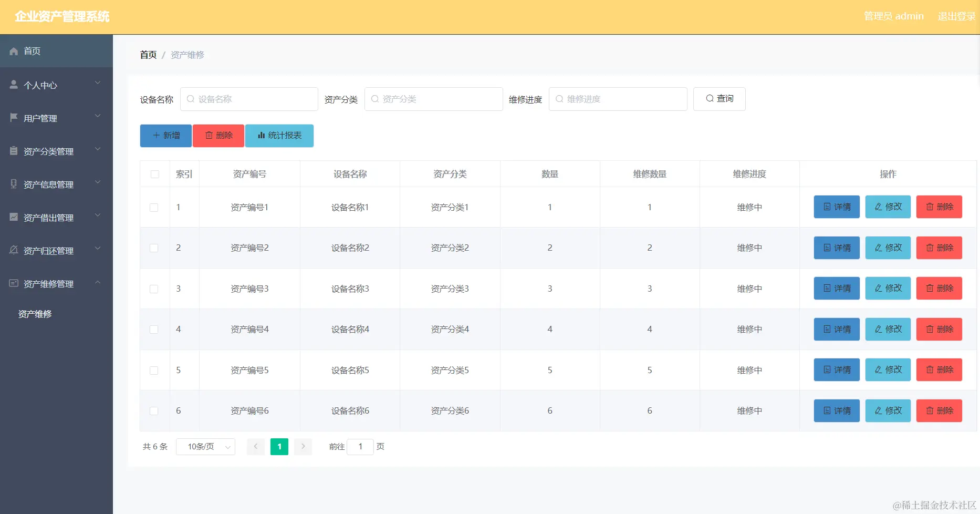
Task: Check the row 5 checkbox
Action: tap(154, 370)
